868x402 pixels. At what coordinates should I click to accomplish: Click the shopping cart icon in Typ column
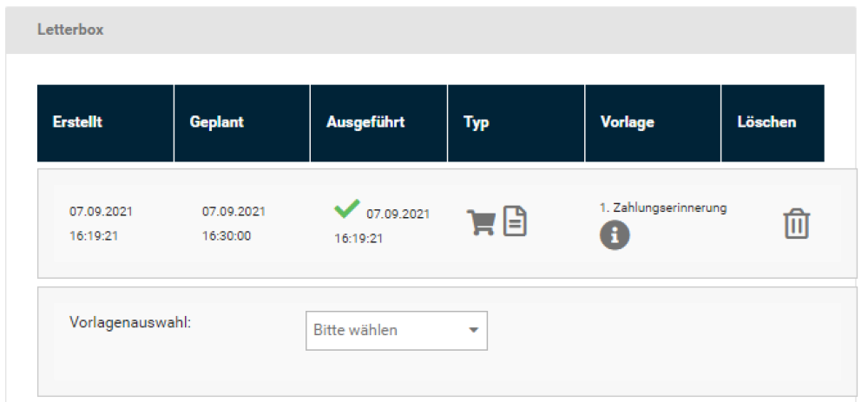click(x=481, y=222)
